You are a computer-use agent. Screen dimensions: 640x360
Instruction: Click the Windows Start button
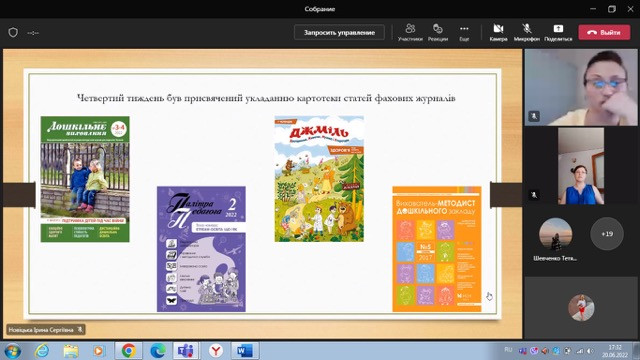13,351
